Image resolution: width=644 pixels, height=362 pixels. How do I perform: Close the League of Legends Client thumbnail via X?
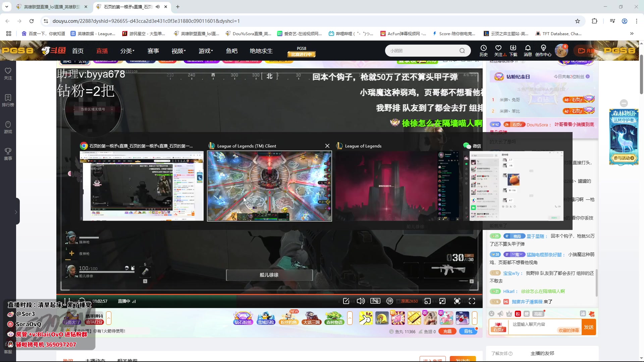(x=327, y=146)
